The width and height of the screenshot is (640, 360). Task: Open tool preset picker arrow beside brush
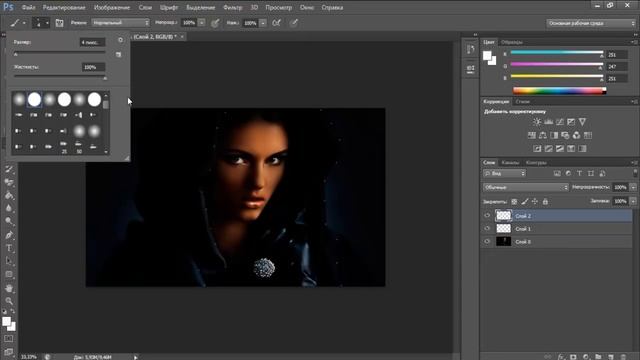[24, 23]
